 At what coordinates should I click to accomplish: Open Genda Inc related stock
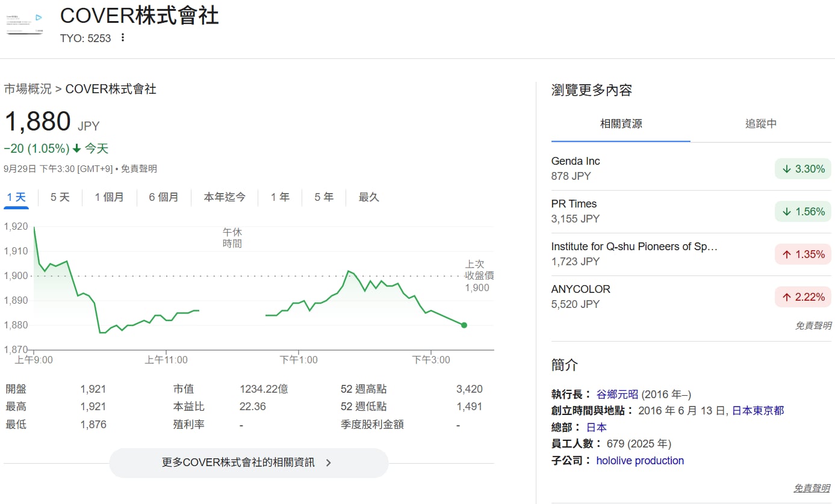coord(691,169)
